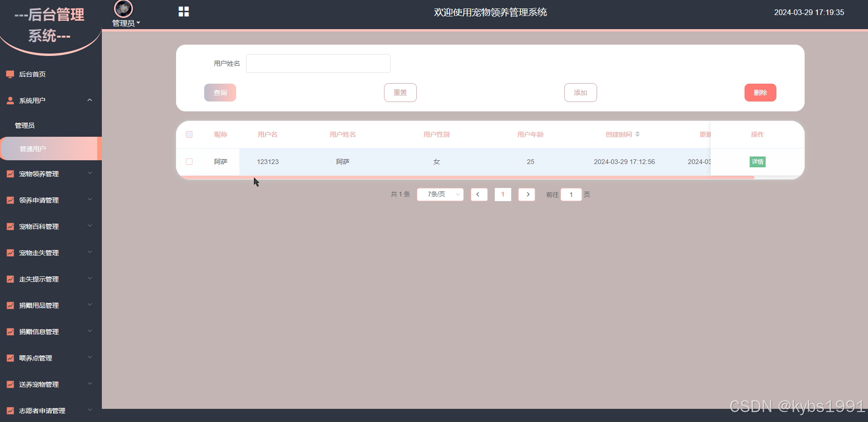Click the red 删除 delete button
The width and height of the screenshot is (868, 422).
point(760,93)
